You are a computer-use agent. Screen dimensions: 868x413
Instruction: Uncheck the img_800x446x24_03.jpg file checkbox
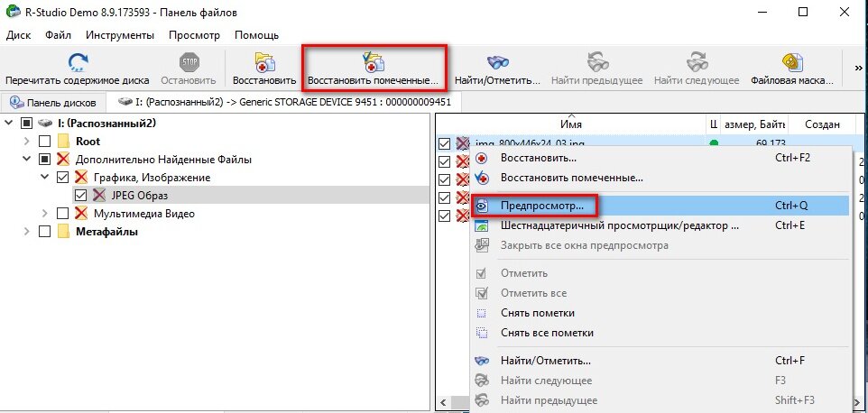(444, 143)
